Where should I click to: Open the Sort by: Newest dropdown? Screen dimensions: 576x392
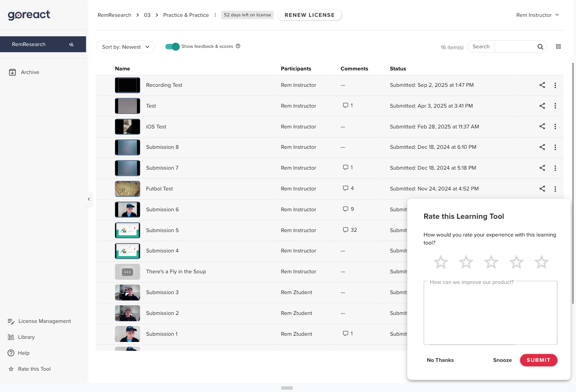click(x=125, y=47)
